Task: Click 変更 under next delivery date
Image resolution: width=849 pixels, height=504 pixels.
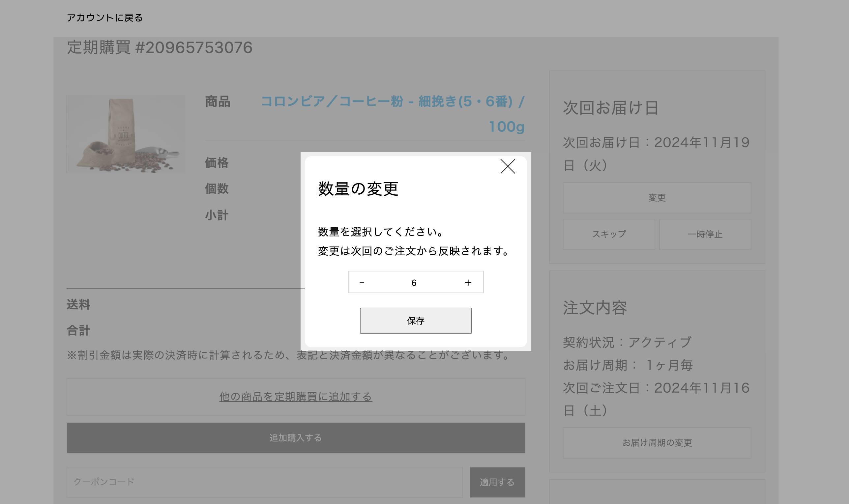Action: pyautogui.click(x=657, y=198)
